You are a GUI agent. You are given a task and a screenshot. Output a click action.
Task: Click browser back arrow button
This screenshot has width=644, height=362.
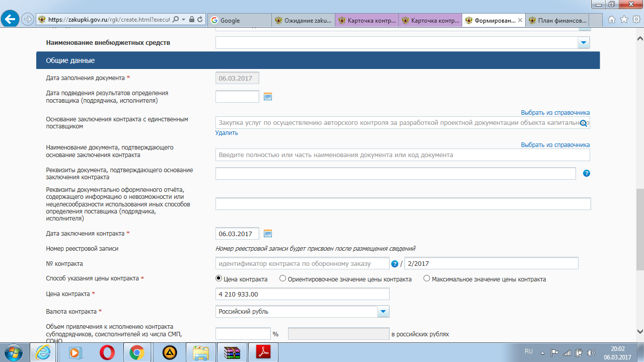pyautogui.click(x=11, y=20)
